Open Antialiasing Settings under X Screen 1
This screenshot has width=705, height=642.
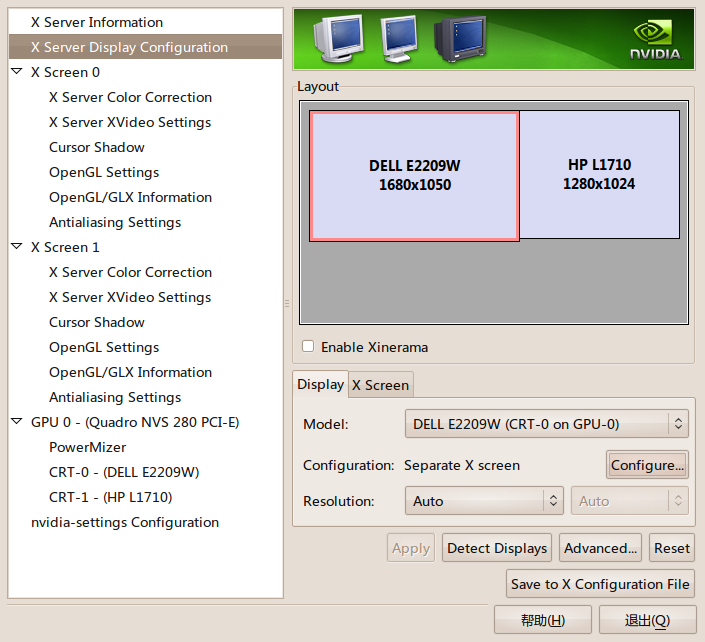(115, 397)
